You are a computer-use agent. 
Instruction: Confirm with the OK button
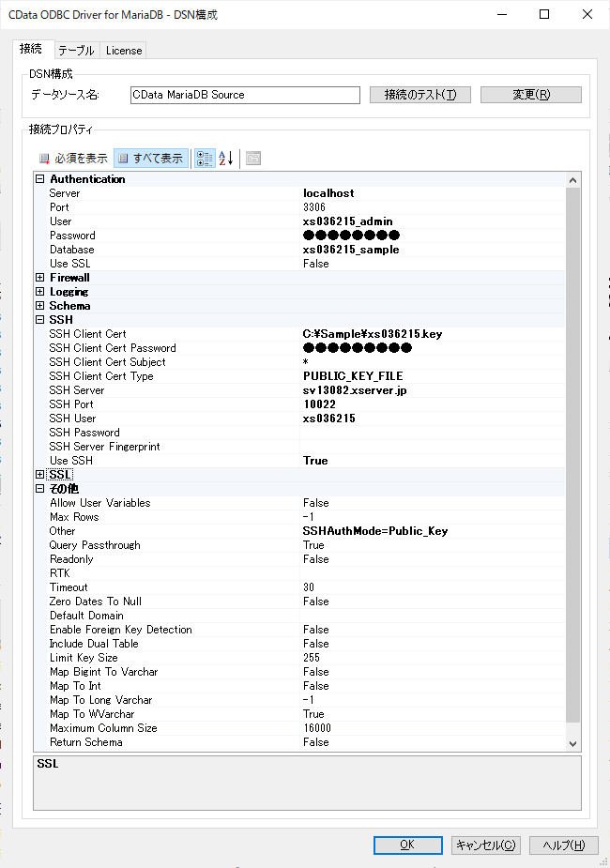coord(408,845)
